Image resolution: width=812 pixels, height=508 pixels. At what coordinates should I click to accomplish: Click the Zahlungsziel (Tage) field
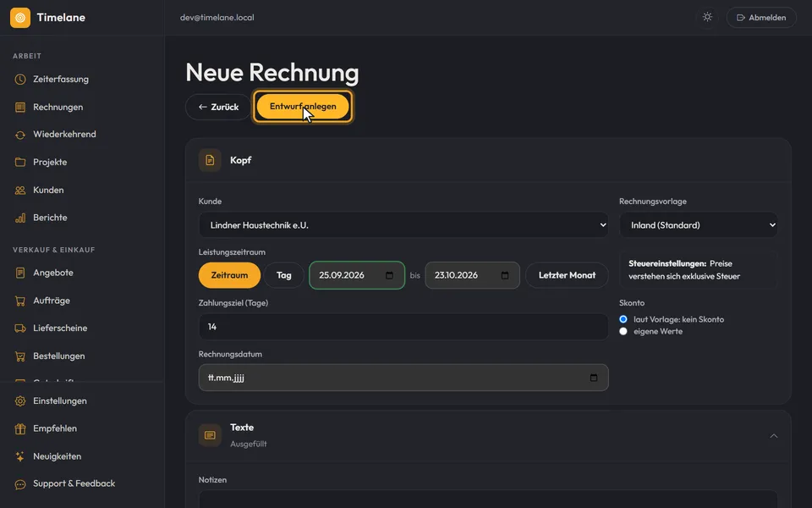403,327
